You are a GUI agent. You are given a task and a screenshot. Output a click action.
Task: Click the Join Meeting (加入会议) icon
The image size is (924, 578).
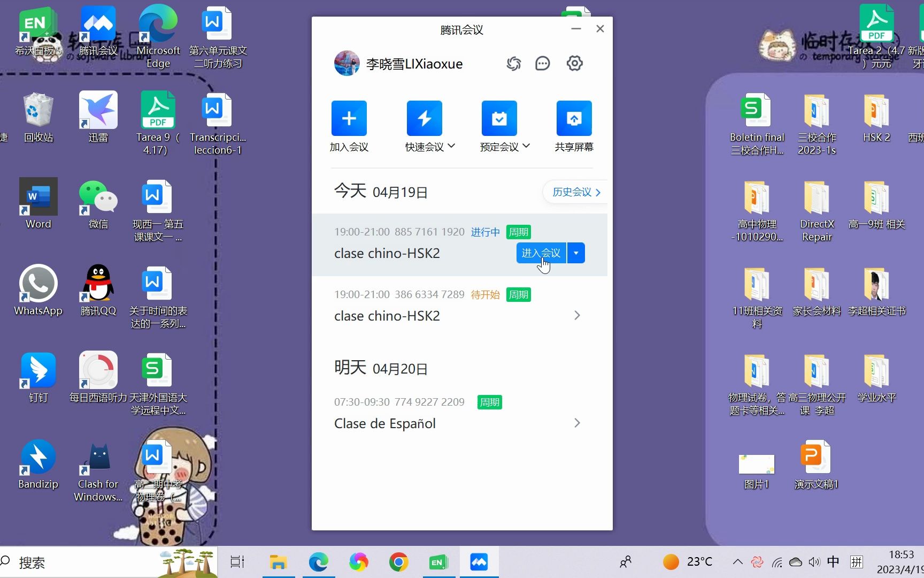(349, 118)
